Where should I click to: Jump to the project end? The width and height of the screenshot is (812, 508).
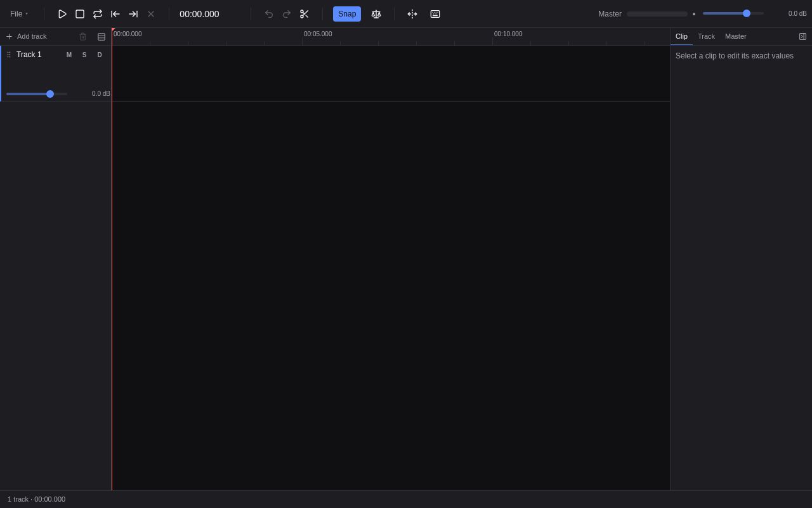point(133,14)
